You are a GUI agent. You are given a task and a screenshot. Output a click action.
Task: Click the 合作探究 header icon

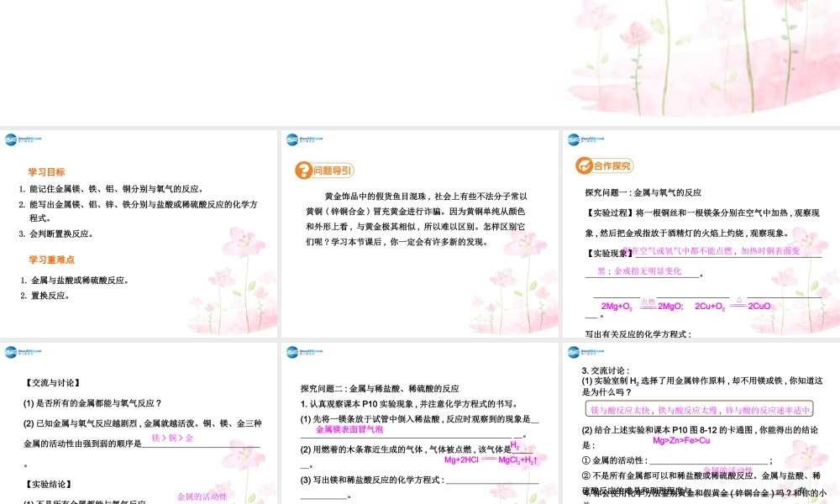(583, 165)
